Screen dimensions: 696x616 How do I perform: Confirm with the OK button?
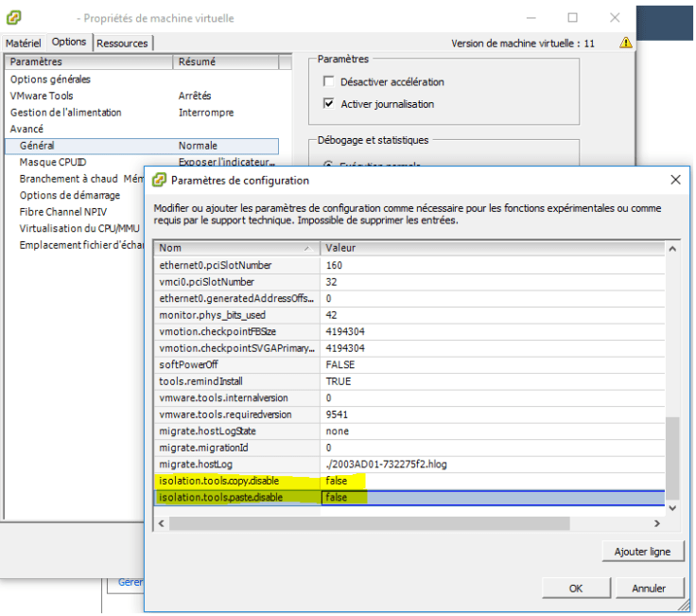click(576, 588)
